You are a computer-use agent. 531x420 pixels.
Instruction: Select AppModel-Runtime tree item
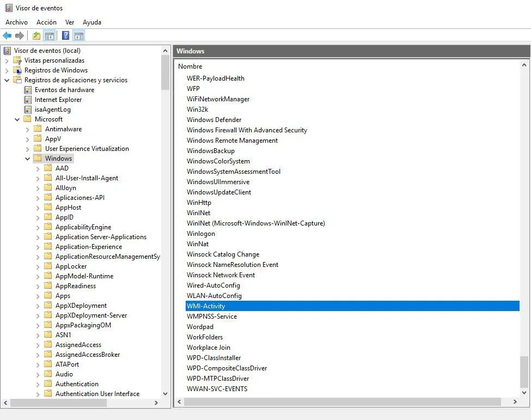pyautogui.click(x=84, y=276)
